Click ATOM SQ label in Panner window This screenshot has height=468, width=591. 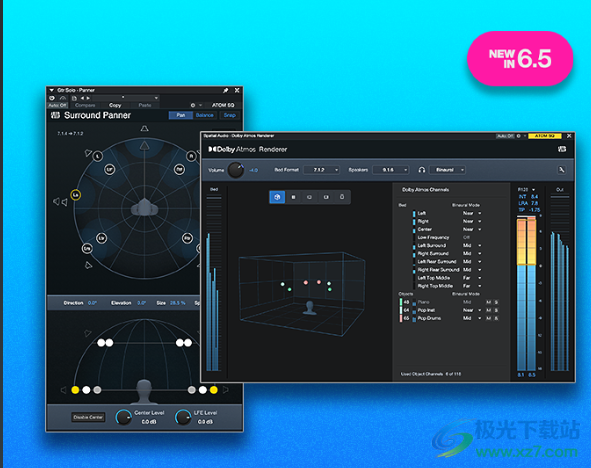pos(223,105)
